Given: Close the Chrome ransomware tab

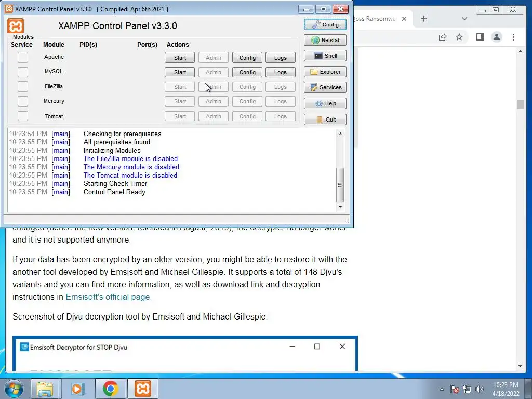Looking at the screenshot, I should [x=404, y=19].
